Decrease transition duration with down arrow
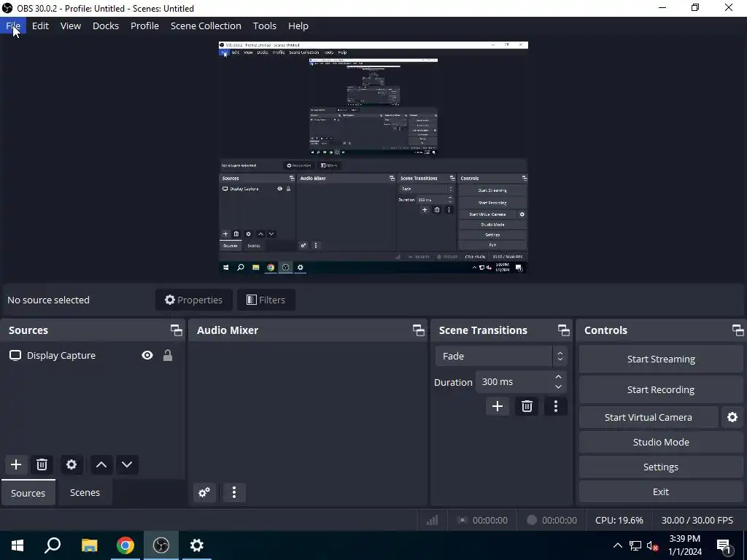This screenshot has height=560, width=747. [x=558, y=386]
